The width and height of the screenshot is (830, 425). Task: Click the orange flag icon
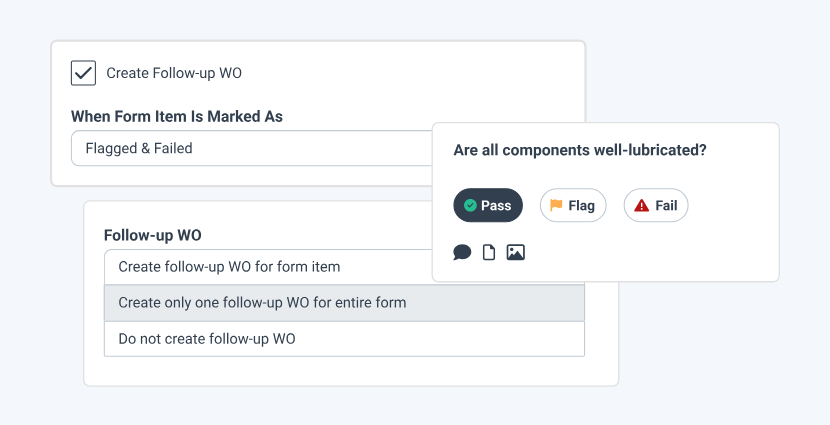coord(556,206)
